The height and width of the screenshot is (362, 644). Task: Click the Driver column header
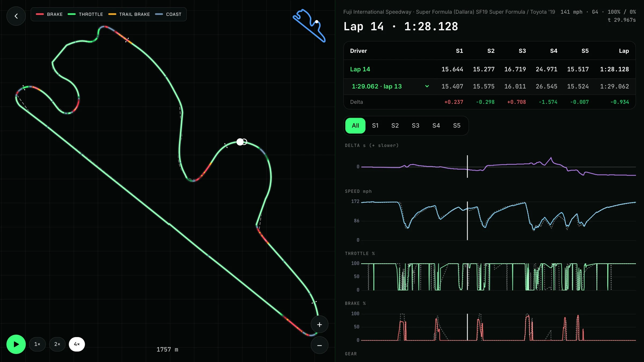click(358, 51)
